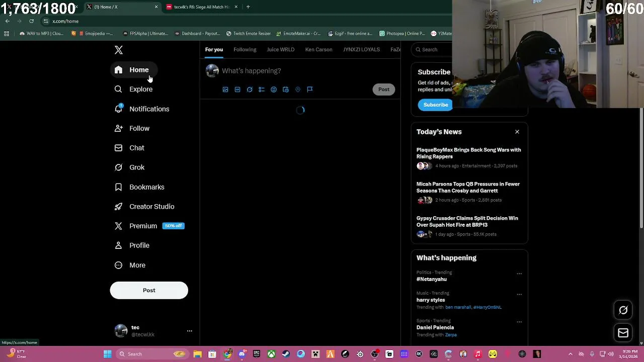Open Profile in the sidebar

pos(132,246)
